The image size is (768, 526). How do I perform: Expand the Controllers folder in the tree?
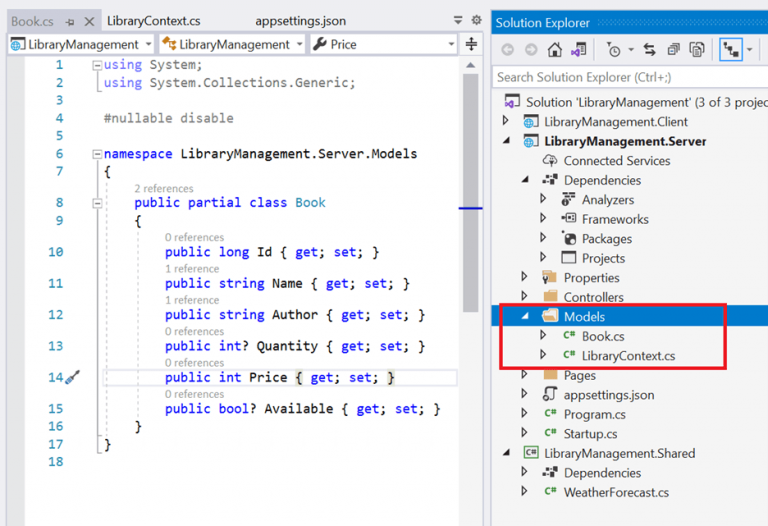[x=524, y=297]
